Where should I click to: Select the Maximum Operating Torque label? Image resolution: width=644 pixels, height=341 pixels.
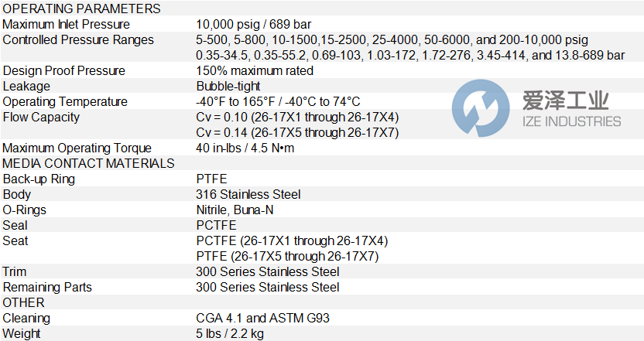77,148
